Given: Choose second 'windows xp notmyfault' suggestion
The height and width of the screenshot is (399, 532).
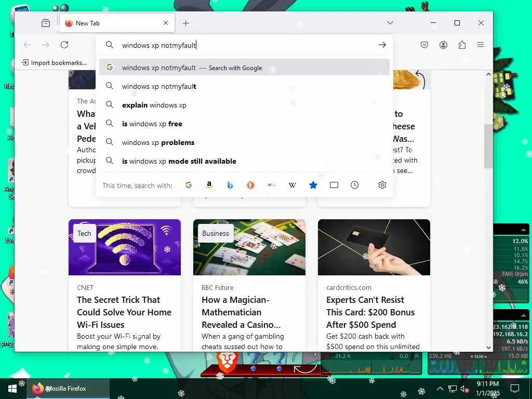Looking at the screenshot, I should coord(244,86).
